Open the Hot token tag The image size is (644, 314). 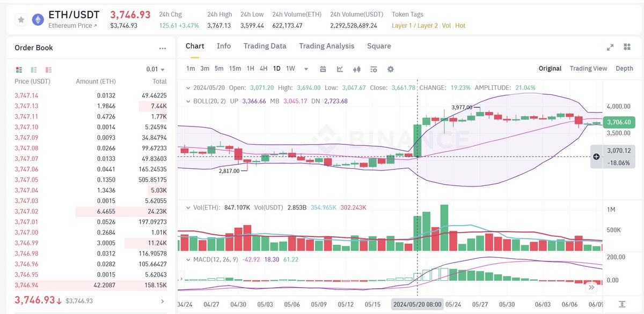[x=460, y=26]
